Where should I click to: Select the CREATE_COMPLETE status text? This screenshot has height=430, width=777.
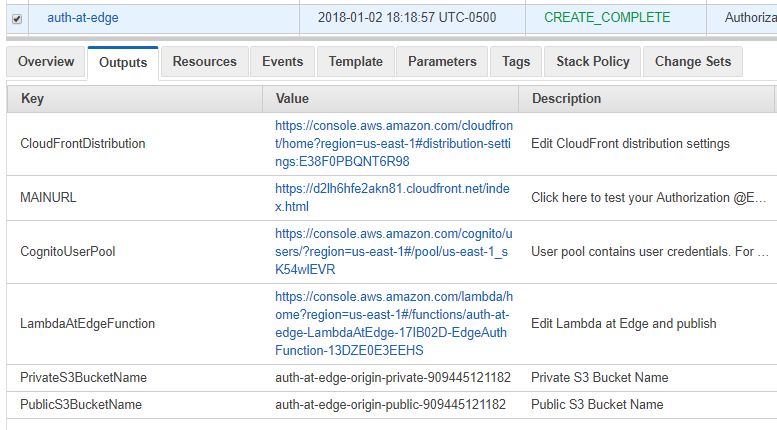pos(607,18)
